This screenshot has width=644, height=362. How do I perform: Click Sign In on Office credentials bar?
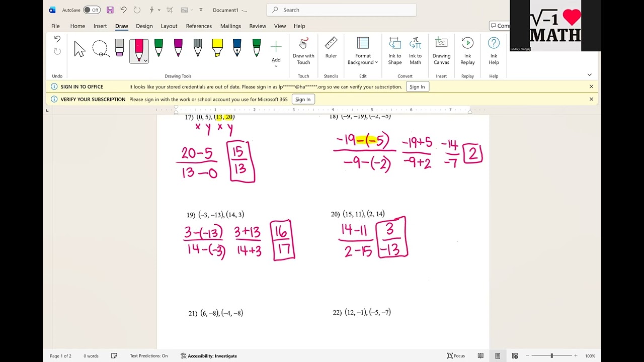click(x=417, y=86)
